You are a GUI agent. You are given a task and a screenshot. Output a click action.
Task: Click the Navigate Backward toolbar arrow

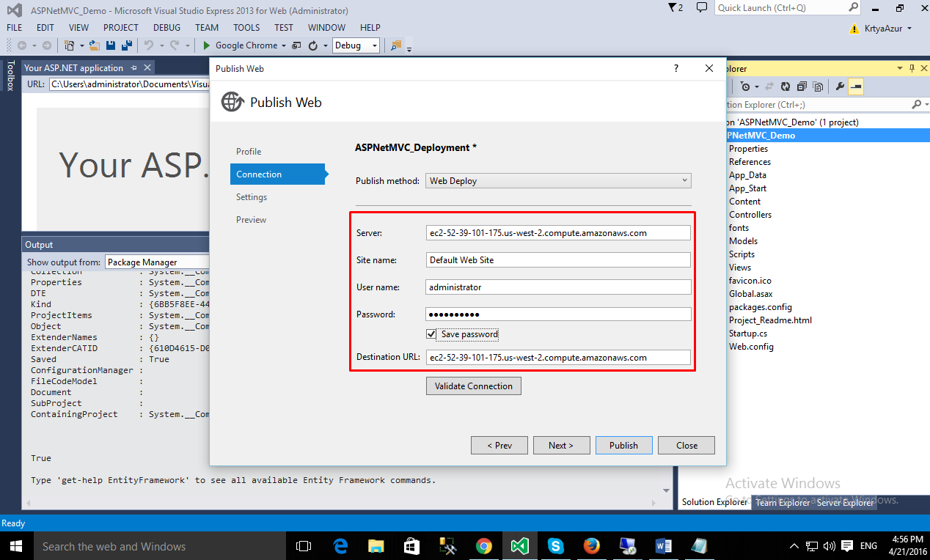tap(22, 45)
